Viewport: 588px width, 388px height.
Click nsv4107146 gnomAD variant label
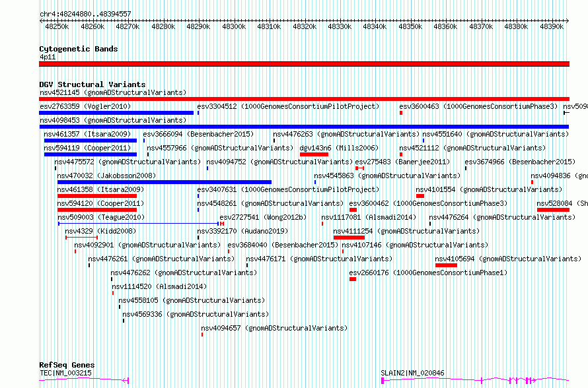click(415, 245)
